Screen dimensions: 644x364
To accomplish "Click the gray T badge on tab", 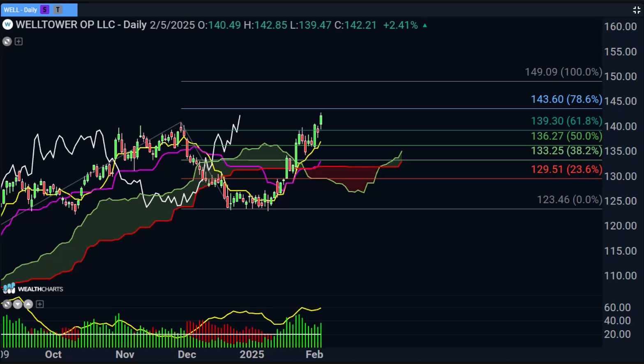I will point(58,9).
